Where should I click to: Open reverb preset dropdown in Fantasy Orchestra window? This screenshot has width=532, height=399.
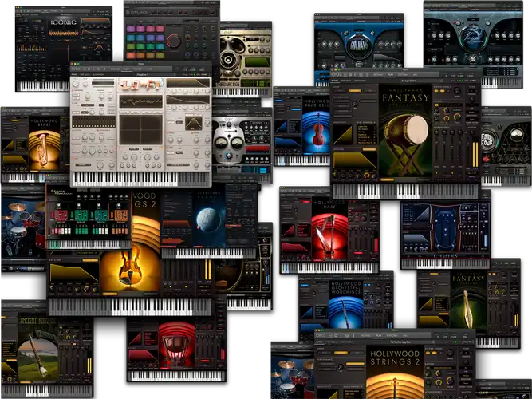(451, 105)
